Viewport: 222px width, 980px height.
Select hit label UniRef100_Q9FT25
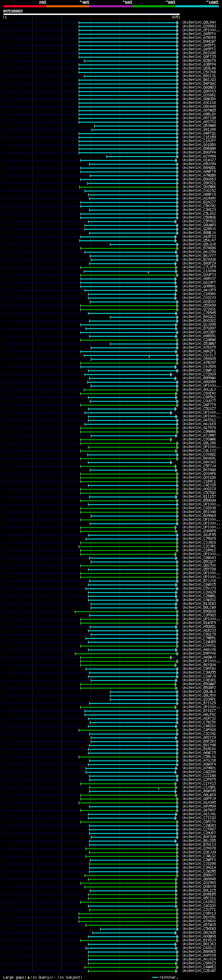click(199, 57)
